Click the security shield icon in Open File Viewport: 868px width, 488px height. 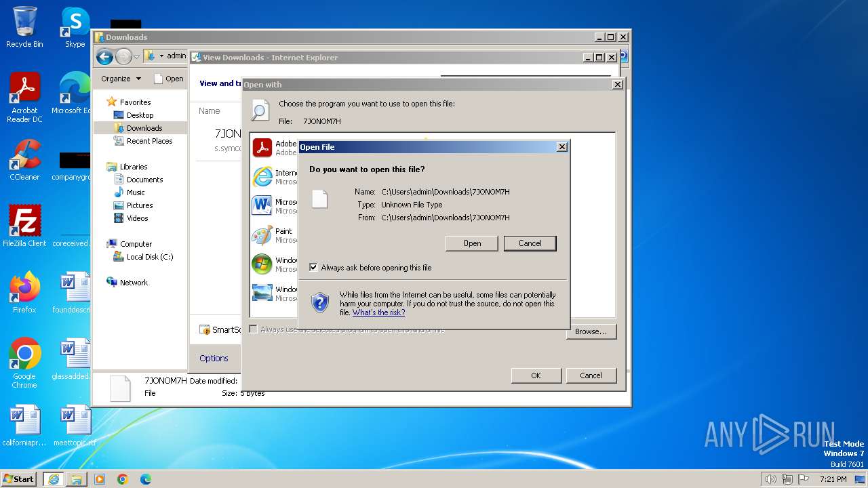click(320, 302)
